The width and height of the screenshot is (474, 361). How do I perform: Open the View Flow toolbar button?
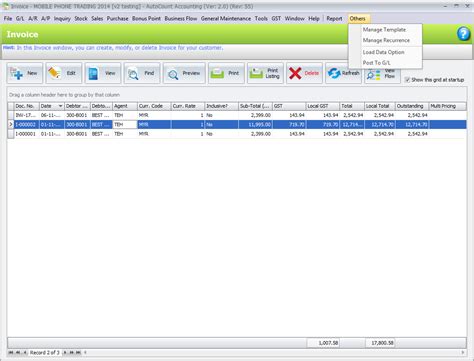382,75
